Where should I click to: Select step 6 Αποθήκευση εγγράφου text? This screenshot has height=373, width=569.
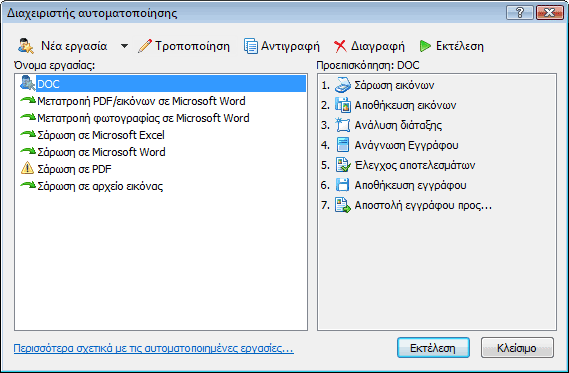click(x=410, y=185)
